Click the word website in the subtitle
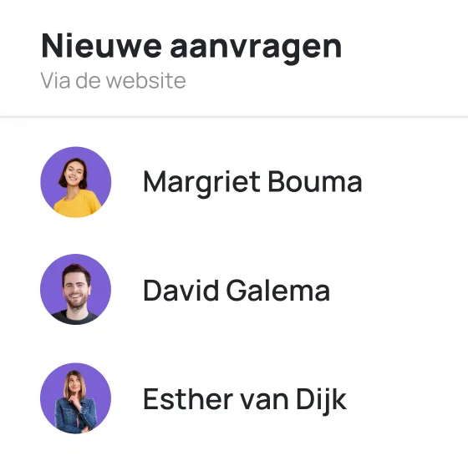 pyautogui.click(x=146, y=81)
